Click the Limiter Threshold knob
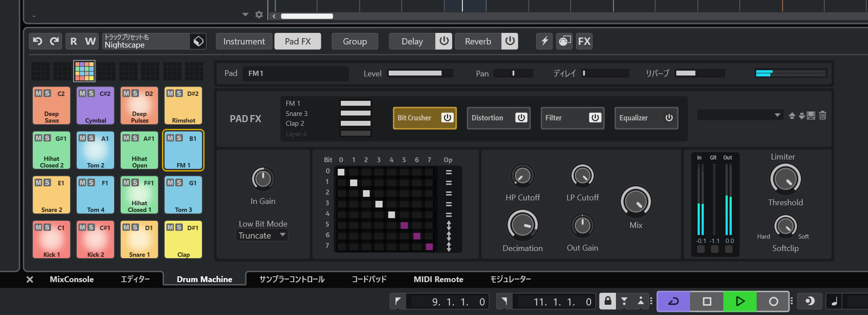Screen dimensions: 868x315 click(785, 179)
